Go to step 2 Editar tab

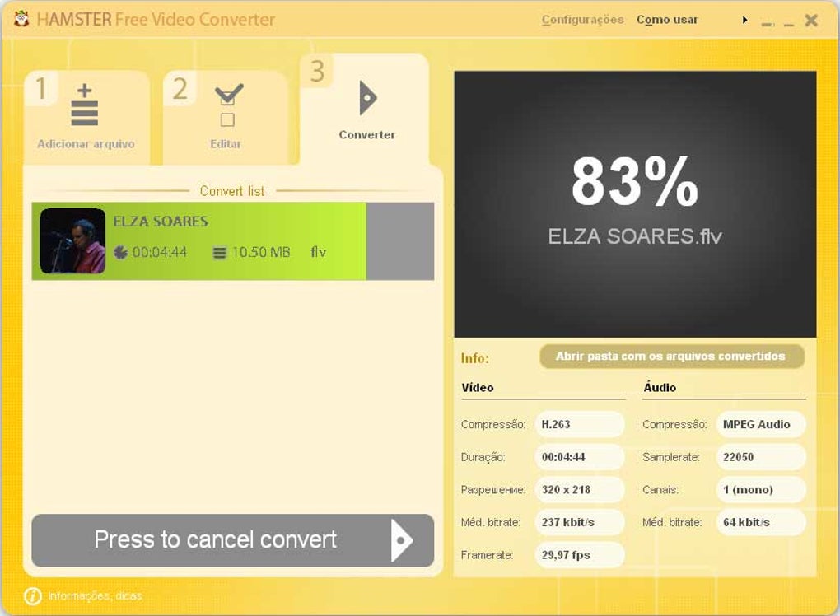pyautogui.click(x=226, y=117)
